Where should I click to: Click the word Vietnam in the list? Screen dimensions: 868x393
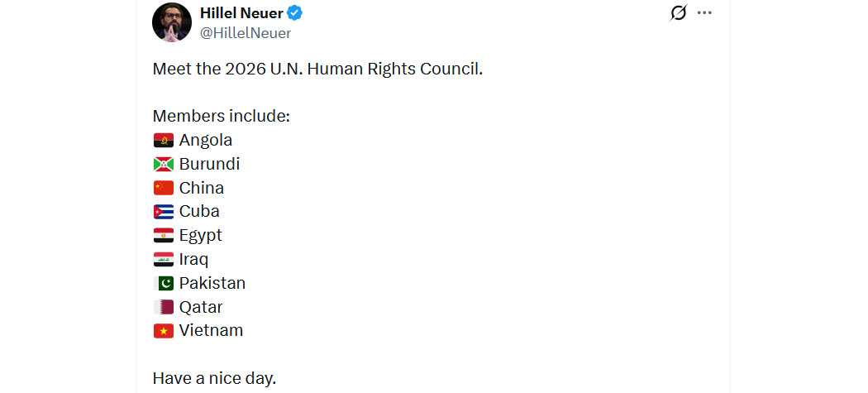point(211,330)
